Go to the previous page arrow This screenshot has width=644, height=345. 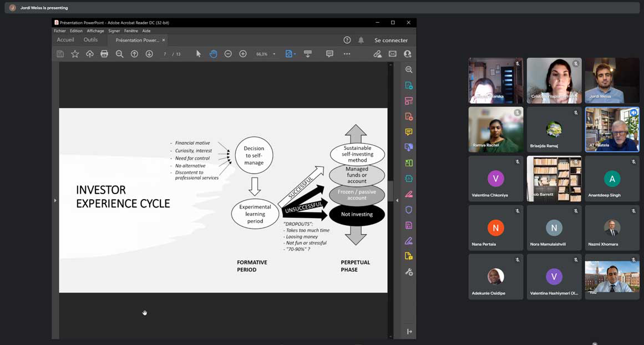click(x=134, y=54)
